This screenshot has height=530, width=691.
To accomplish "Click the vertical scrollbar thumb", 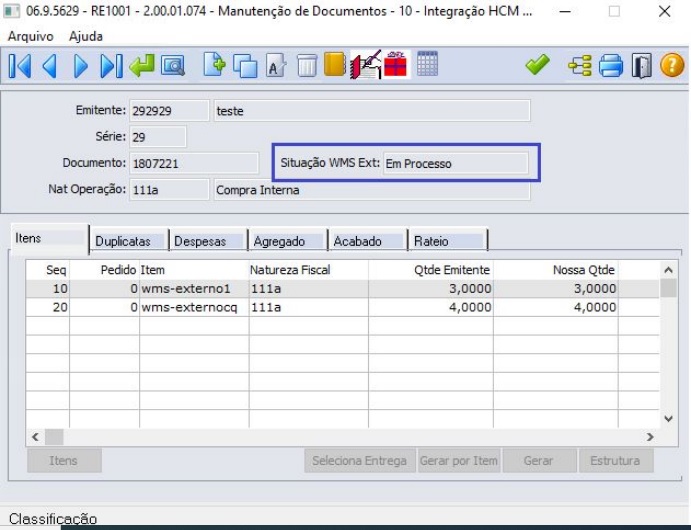I will pyautogui.click(x=669, y=288).
